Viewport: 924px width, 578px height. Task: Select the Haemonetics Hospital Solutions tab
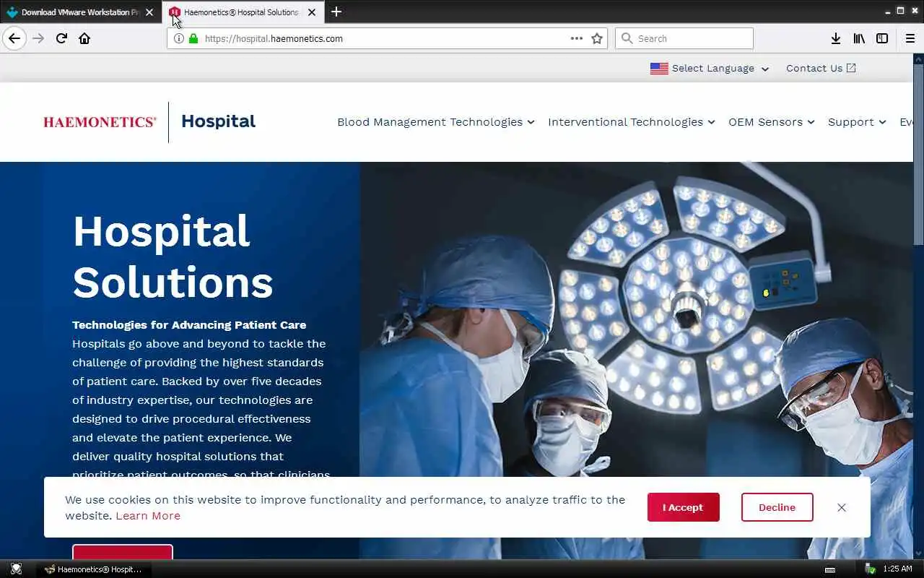244,12
